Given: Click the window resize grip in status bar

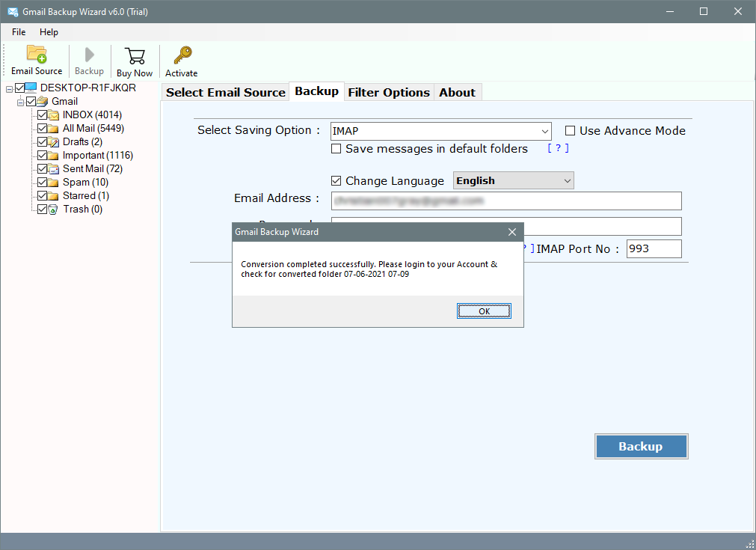Looking at the screenshot, I should [750, 544].
